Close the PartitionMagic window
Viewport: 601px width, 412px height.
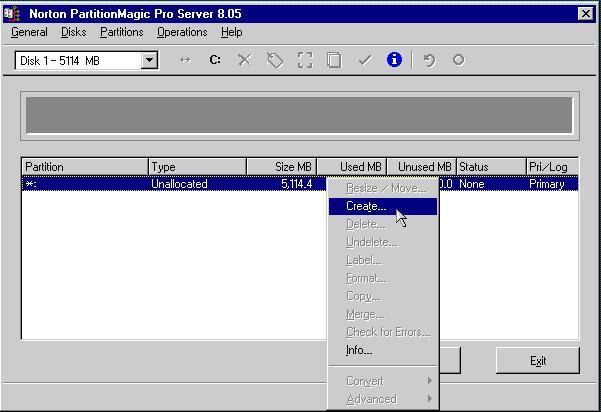pos(586,14)
